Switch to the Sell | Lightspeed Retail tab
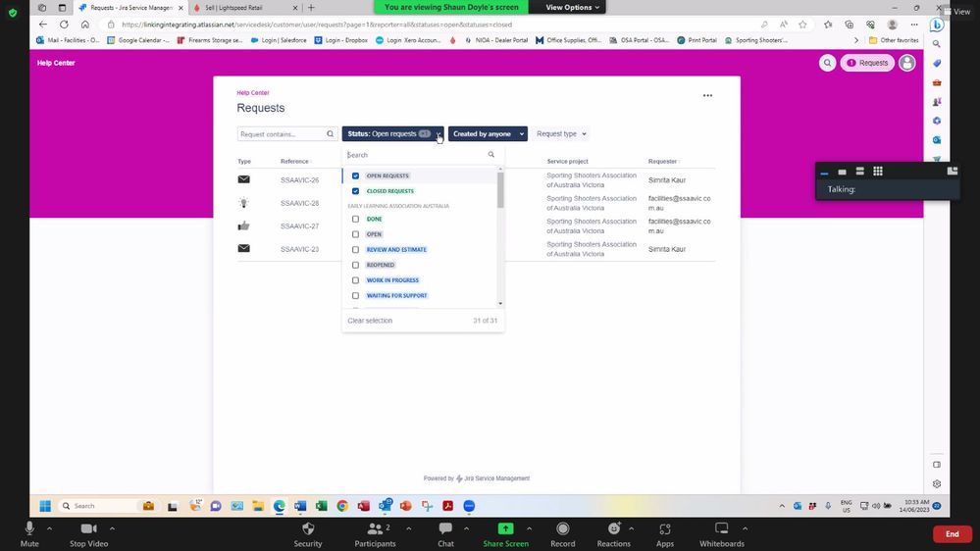 click(245, 8)
